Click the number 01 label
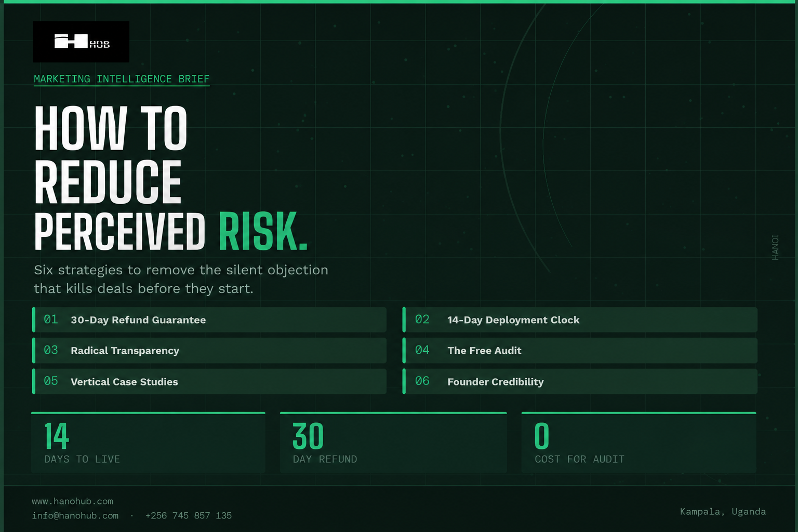Viewport: 798px width, 532px height. point(51,320)
